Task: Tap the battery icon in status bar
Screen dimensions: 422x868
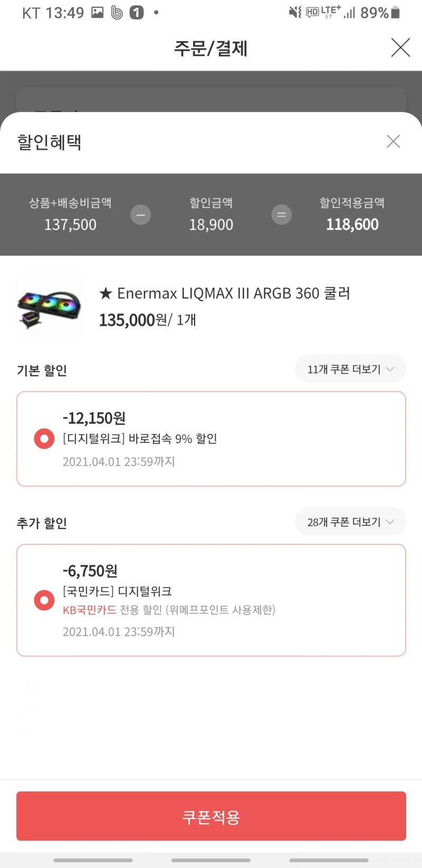Action: [x=396, y=13]
